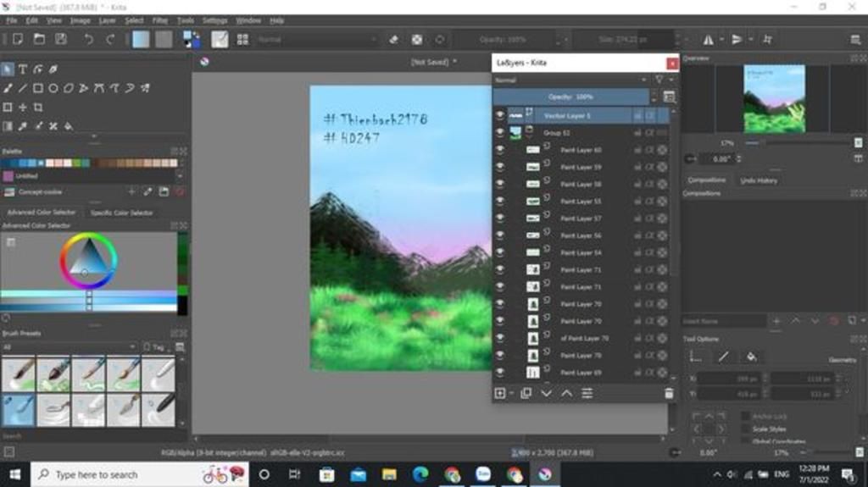Open the Settings menu
The image size is (868, 487).
(x=214, y=20)
